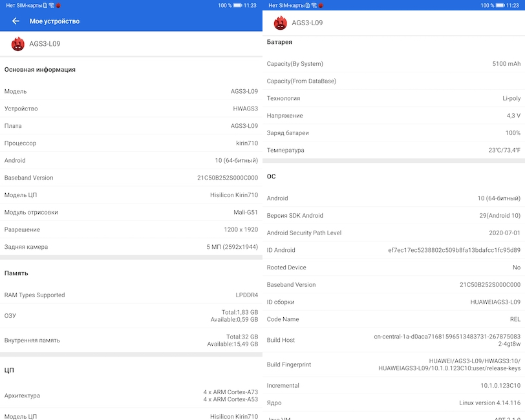Tap the 11:23 clock in left status bar

(x=250, y=5)
